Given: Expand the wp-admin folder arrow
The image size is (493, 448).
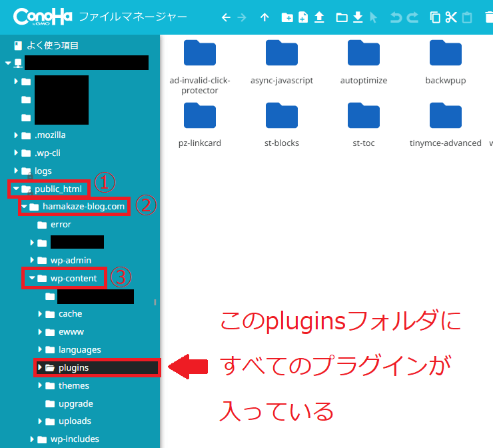Looking at the screenshot, I should tap(32, 260).
